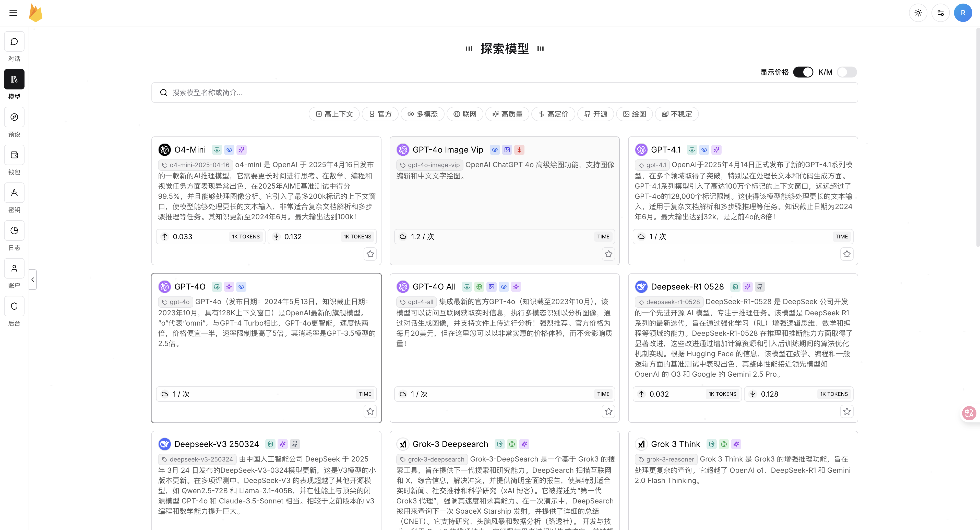The height and width of the screenshot is (530, 980).
Task: Open the 后台 admin shield icon
Action: [x=14, y=306]
